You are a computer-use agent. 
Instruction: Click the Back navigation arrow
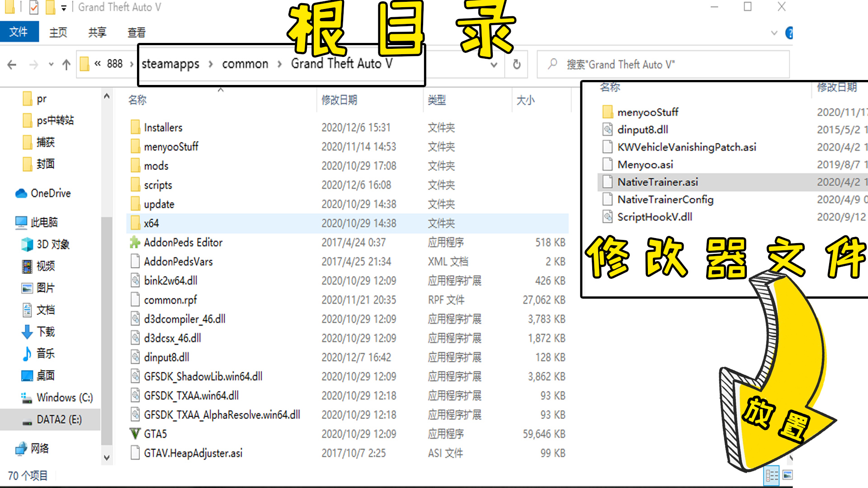pos(12,65)
